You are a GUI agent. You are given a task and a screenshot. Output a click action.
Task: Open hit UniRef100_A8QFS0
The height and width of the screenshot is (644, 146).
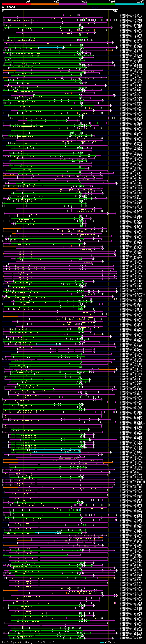(131, 15)
